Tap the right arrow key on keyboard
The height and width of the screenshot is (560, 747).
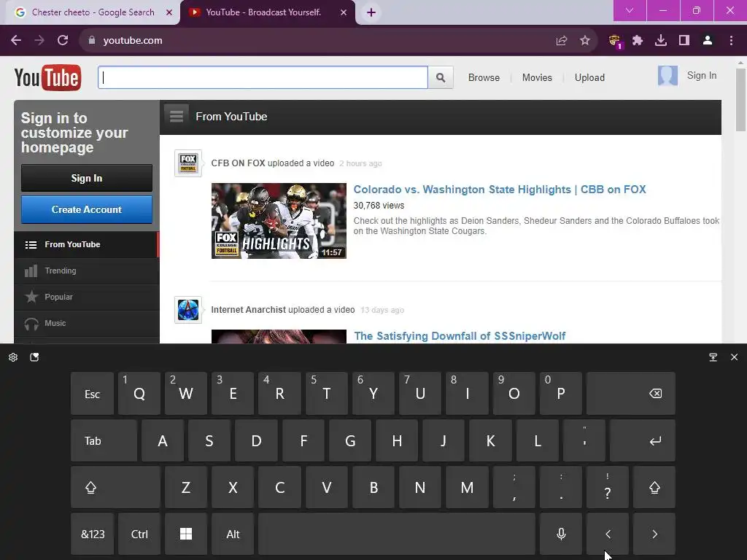tap(654, 534)
